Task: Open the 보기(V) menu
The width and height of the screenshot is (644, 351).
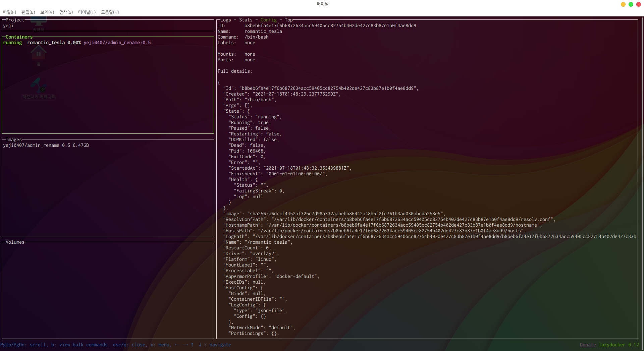Action: coord(47,12)
